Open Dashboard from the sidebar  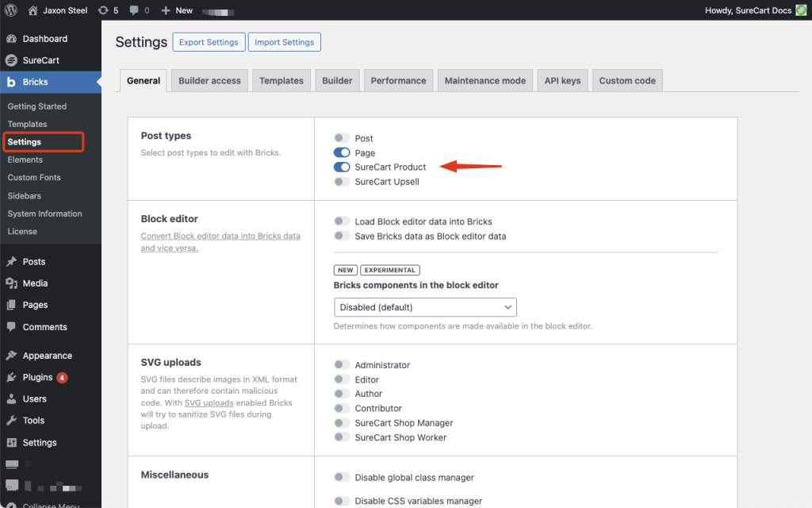pyautogui.click(x=44, y=39)
